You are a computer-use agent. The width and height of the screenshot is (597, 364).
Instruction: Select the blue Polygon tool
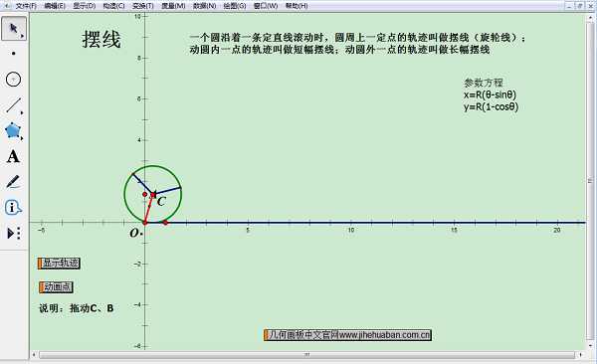pyautogui.click(x=13, y=130)
